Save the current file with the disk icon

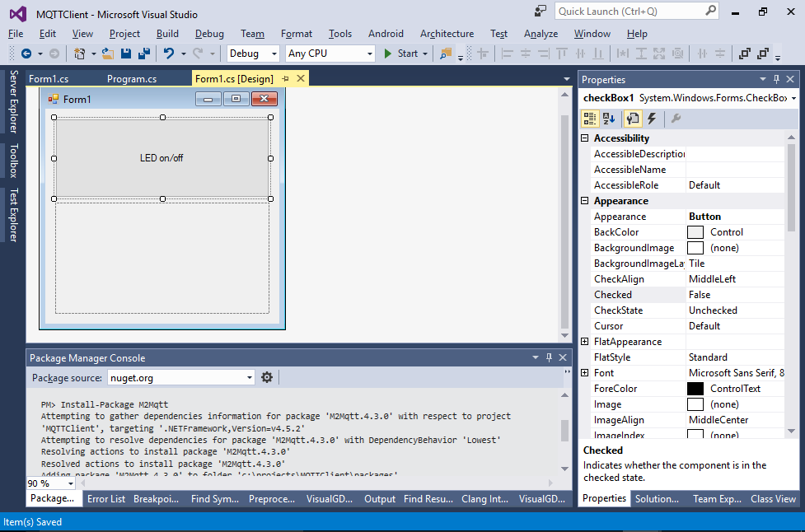tap(126, 54)
